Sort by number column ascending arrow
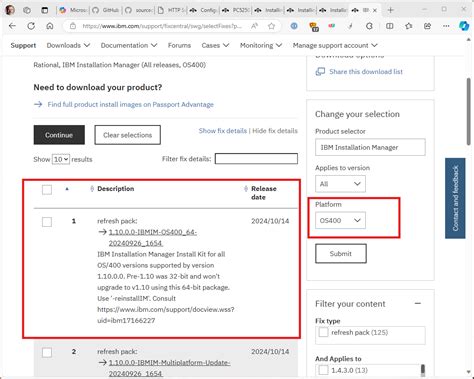474x379 pixels. [67, 189]
